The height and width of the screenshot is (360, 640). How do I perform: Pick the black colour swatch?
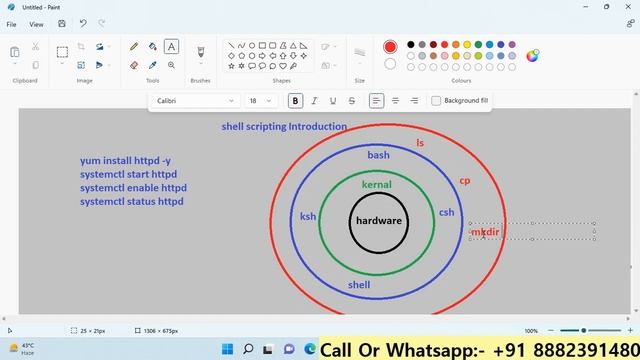pyautogui.click(x=411, y=44)
